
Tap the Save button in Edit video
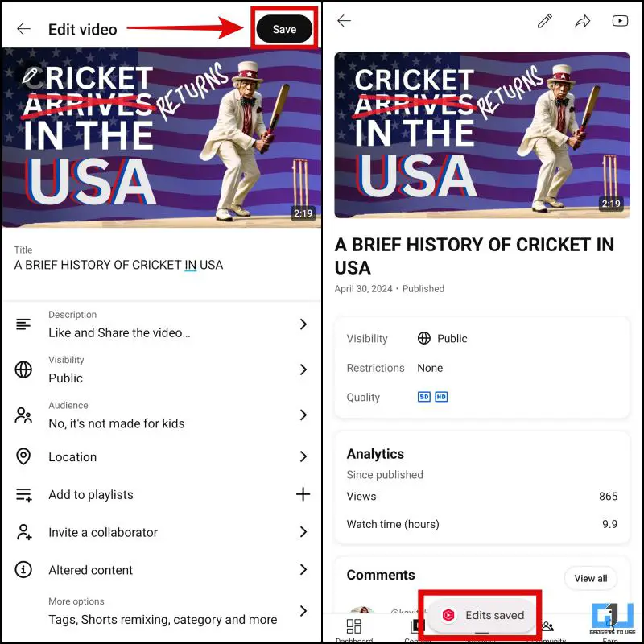pos(284,29)
